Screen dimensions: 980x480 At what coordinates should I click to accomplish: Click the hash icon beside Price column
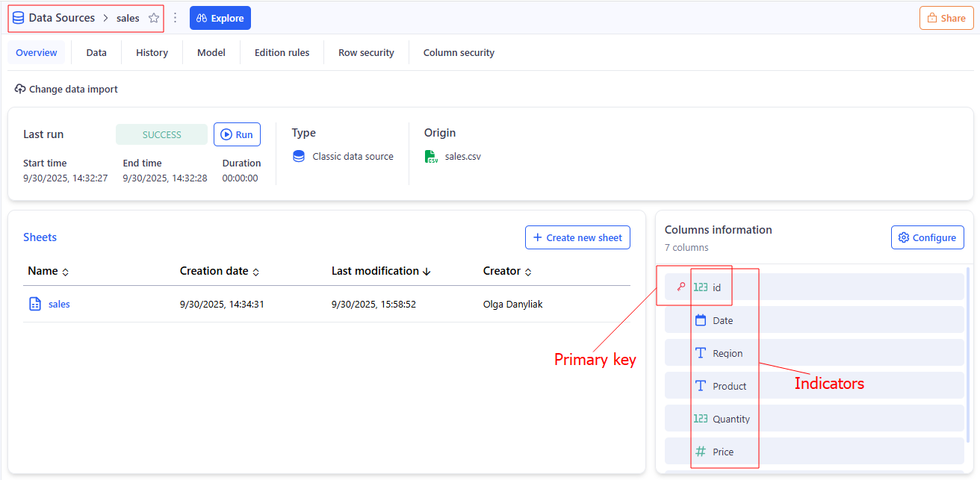pyautogui.click(x=701, y=452)
